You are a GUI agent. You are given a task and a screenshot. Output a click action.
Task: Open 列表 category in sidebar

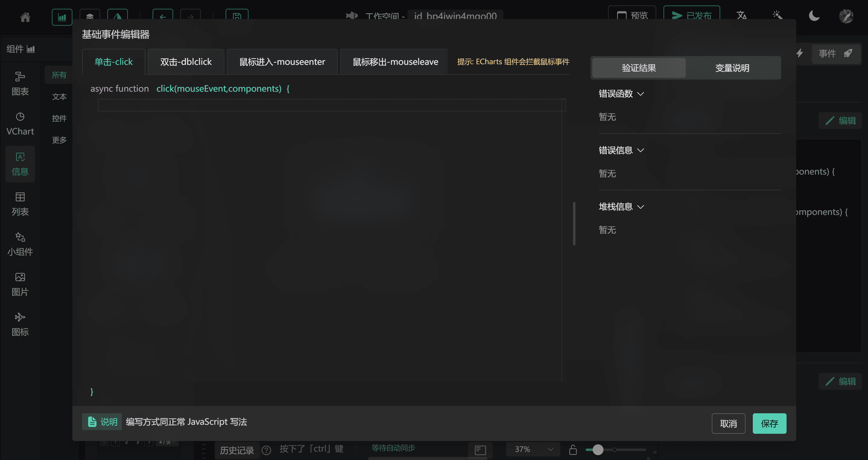pyautogui.click(x=20, y=204)
